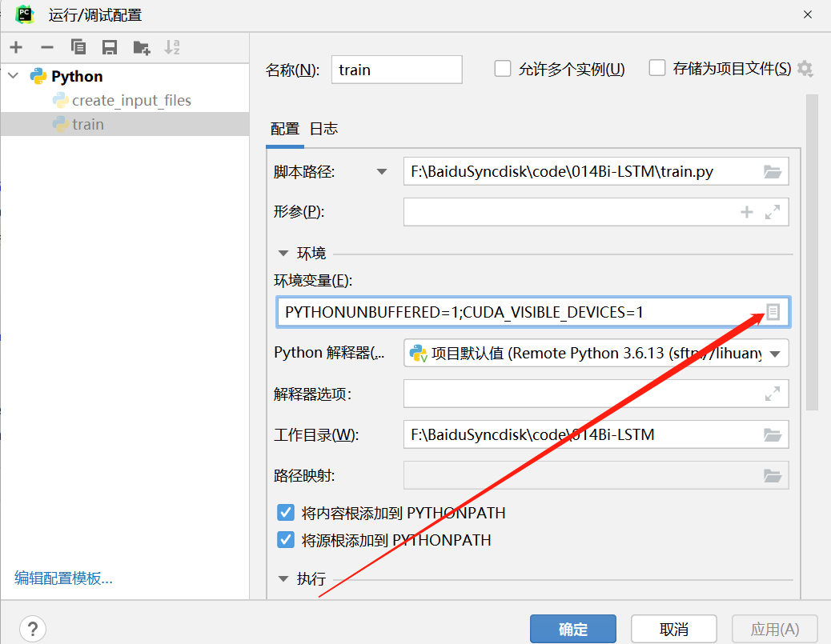Sort configurations alphabetically
This screenshot has height=644, width=831.
tap(172, 47)
